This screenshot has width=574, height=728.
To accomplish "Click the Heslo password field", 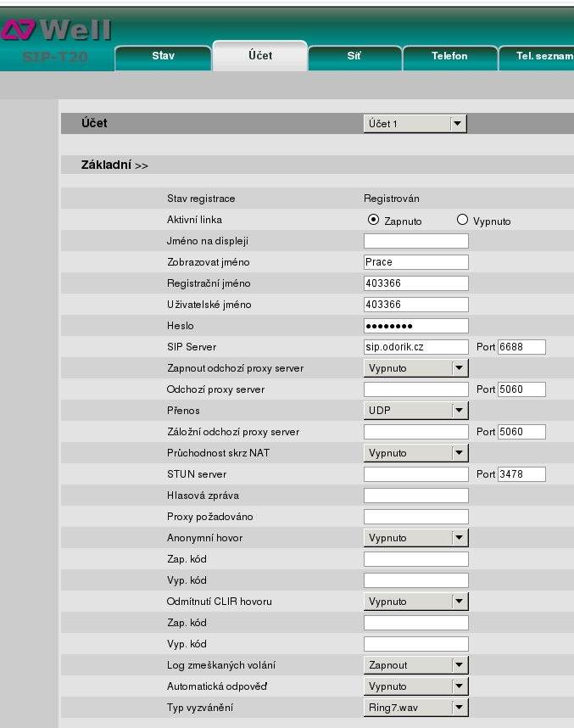I will tap(415, 326).
